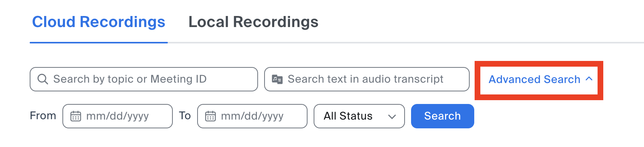The image size is (644, 147).
Task: Click the blue Search button
Action: point(442,116)
